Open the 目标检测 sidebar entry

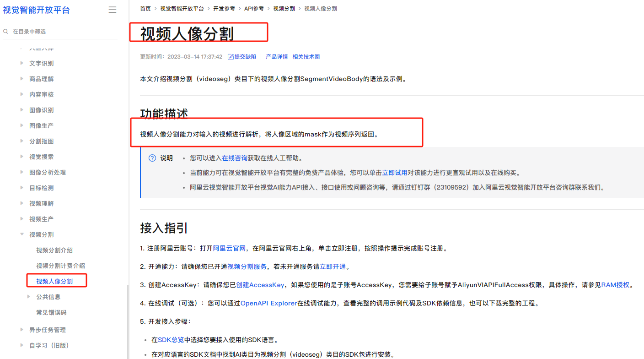[42, 188]
